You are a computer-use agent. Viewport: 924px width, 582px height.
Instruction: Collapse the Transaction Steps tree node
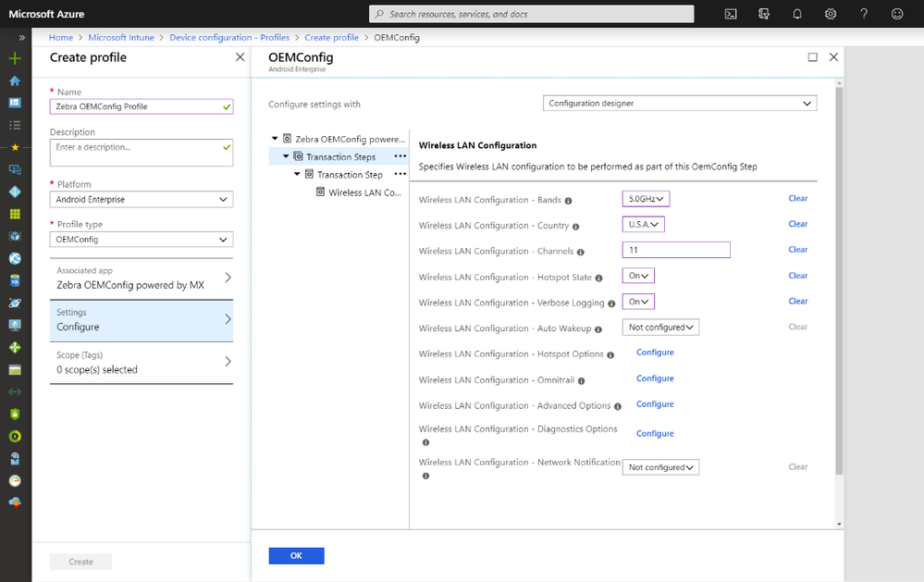[x=286, y=156]
